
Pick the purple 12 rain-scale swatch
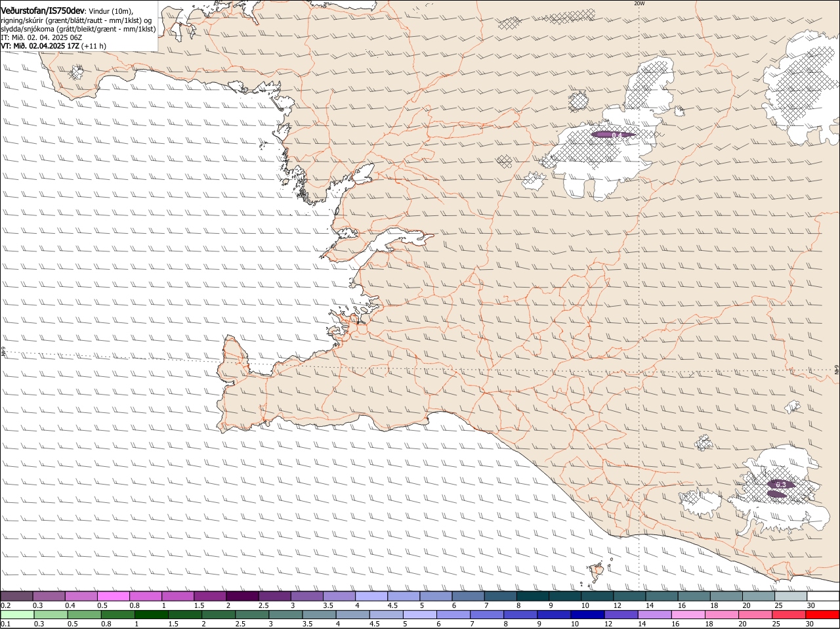pos(621,615)
